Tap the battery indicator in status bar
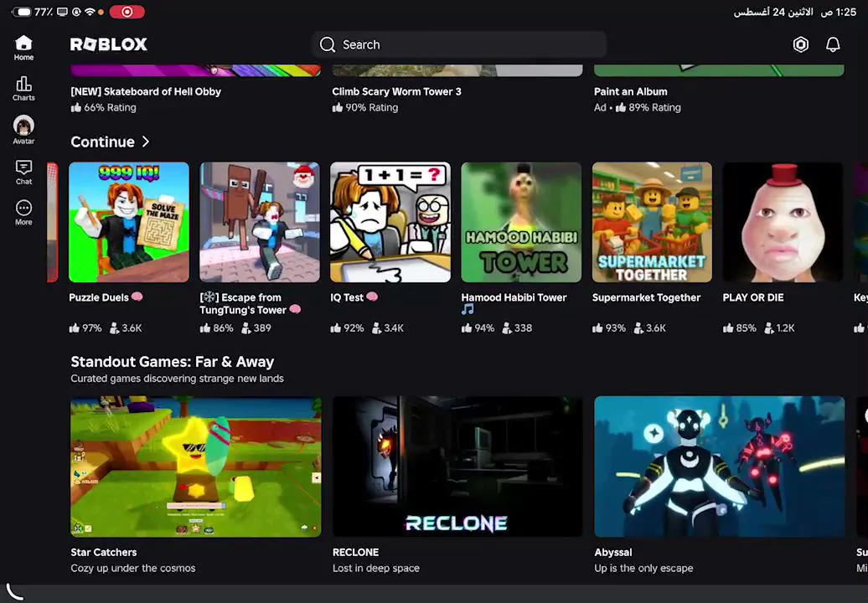This screenshot has width=868, height=603. [x=23, y=12]
